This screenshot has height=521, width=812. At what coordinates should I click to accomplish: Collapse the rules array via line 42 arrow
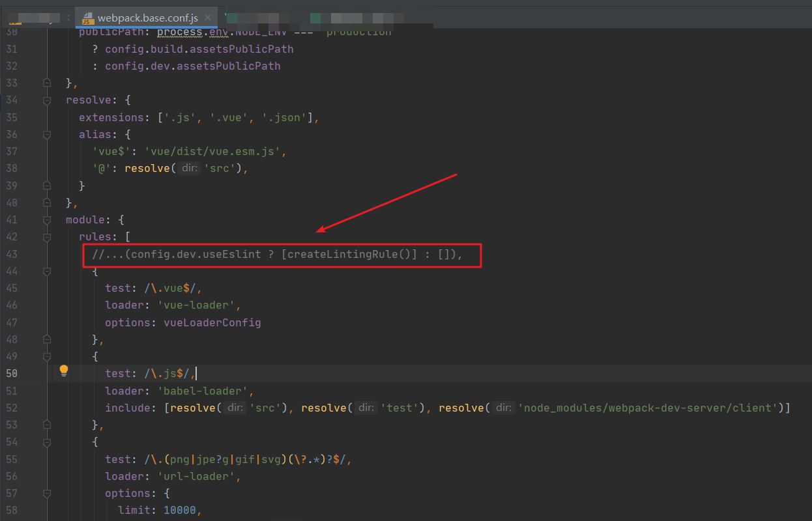tap(46, 236)
